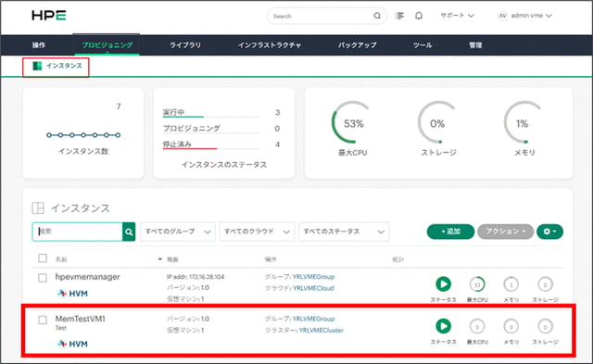Click the +追加 button
The image size is (593, 364).
click(x=450, y=232)
